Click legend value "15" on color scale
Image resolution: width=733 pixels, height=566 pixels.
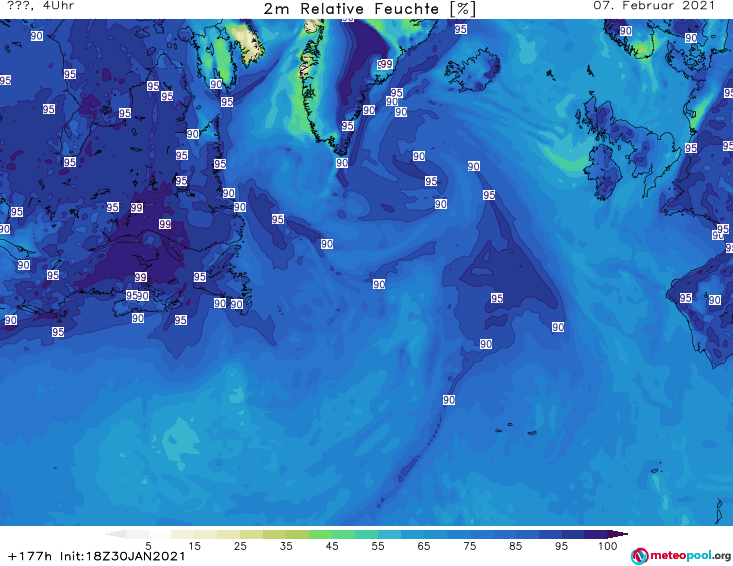click(194, 546)
